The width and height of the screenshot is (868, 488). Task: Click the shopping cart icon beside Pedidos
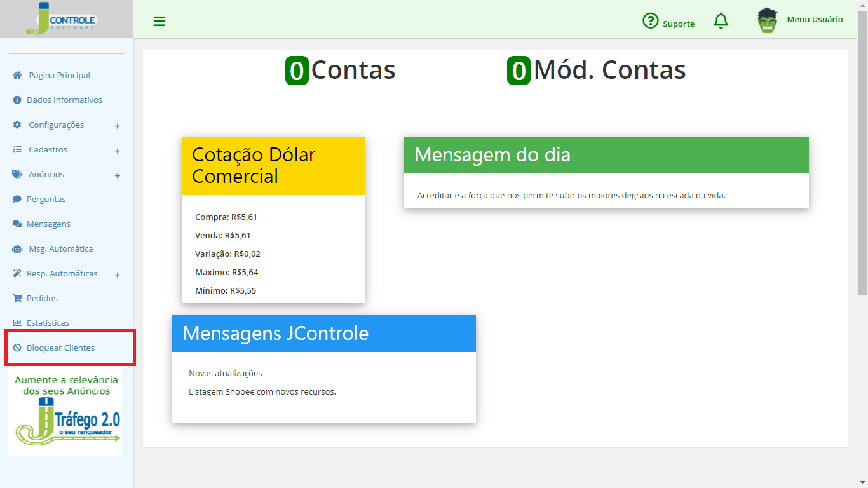17,298
